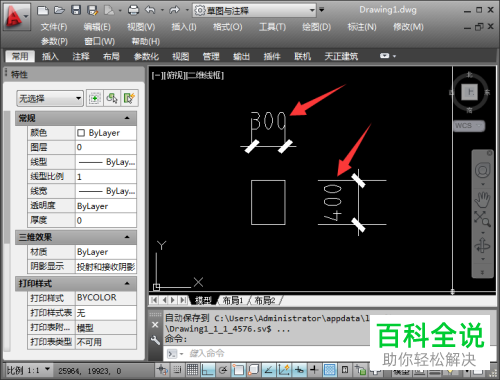Select the Pan hand tool in navigation bar
Image resolution: width=500 pixels, height=380 pixels.
tap(482, 199)
